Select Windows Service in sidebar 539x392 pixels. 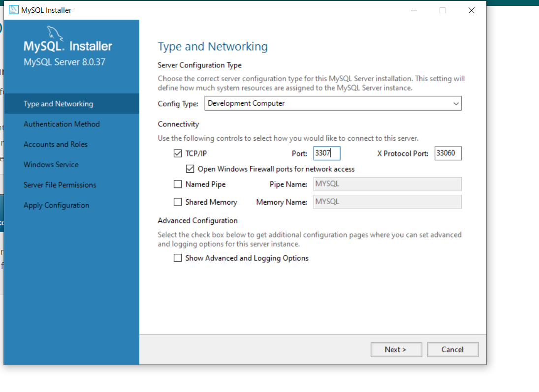[51, 165]
